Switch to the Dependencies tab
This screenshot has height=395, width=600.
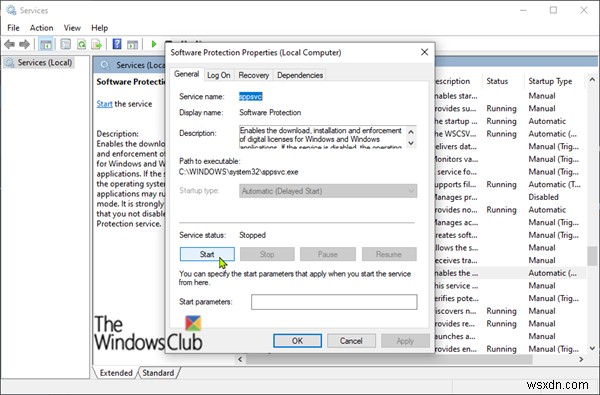pyautogui.click(x=300, y=75)
